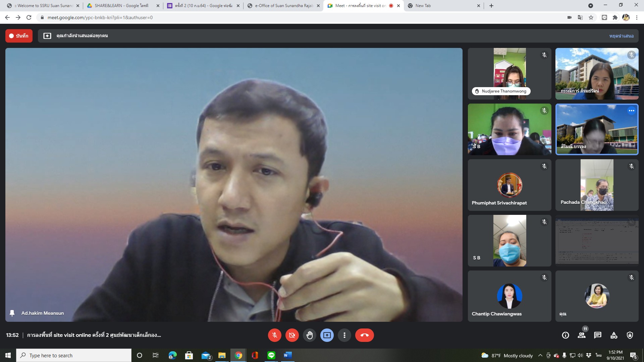
Task: Open the chat messages panel
Action: click(x=598, y=335)
